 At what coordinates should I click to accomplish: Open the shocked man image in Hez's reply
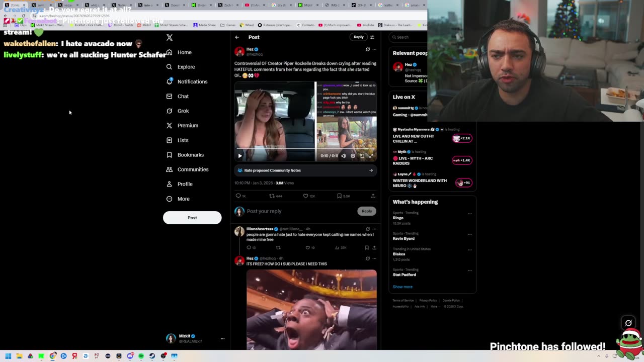[x=311, y=310]
